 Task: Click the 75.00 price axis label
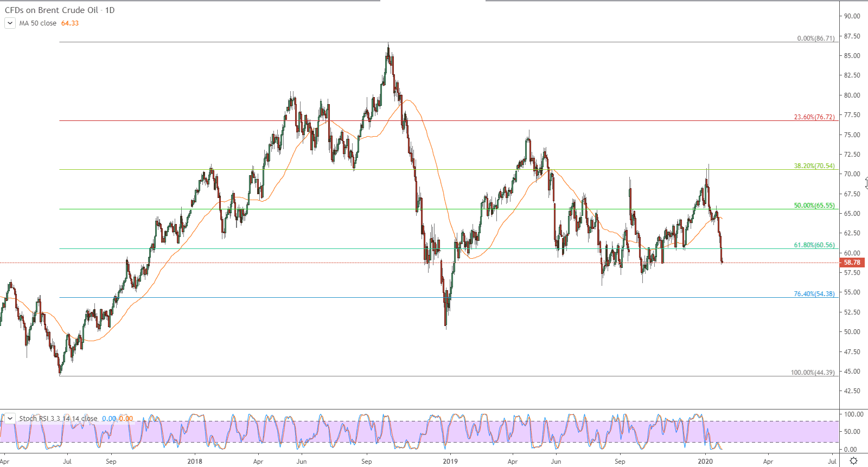pos(852,135)
